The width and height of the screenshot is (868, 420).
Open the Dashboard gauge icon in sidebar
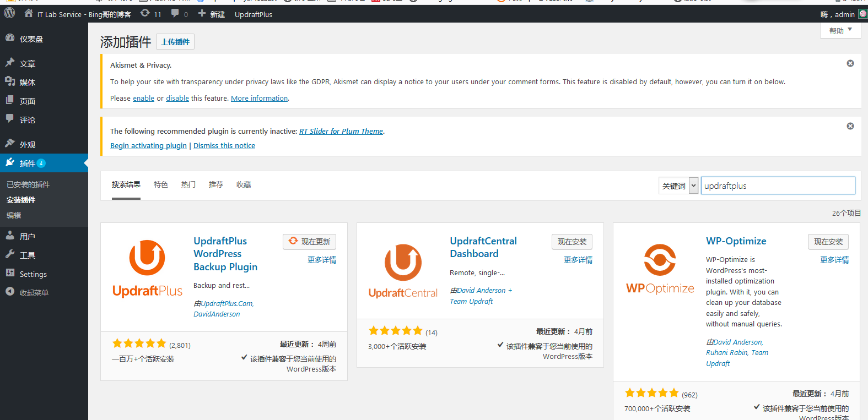click(x=10, y=38)
